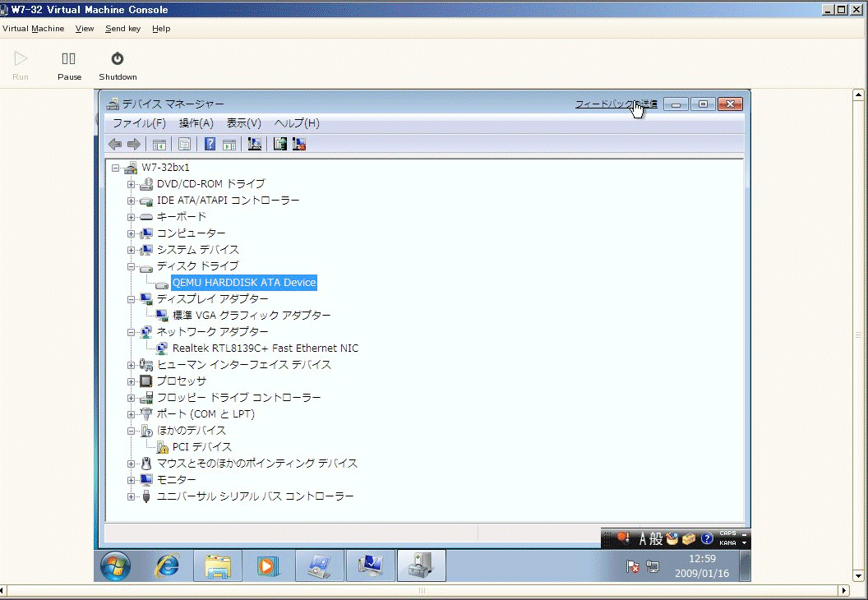
Task: Expand the IDE ATA/ATAPI コントローラー node
Action: (132, 201)
